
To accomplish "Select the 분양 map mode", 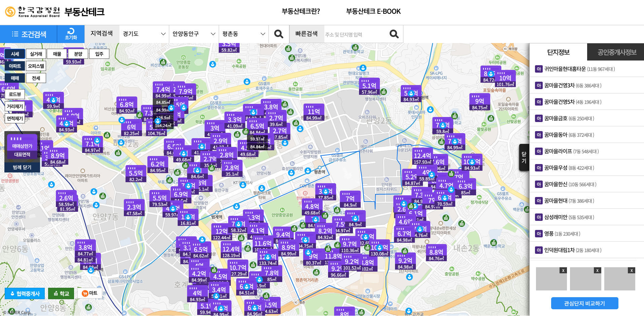I will (x=78, y=54).
